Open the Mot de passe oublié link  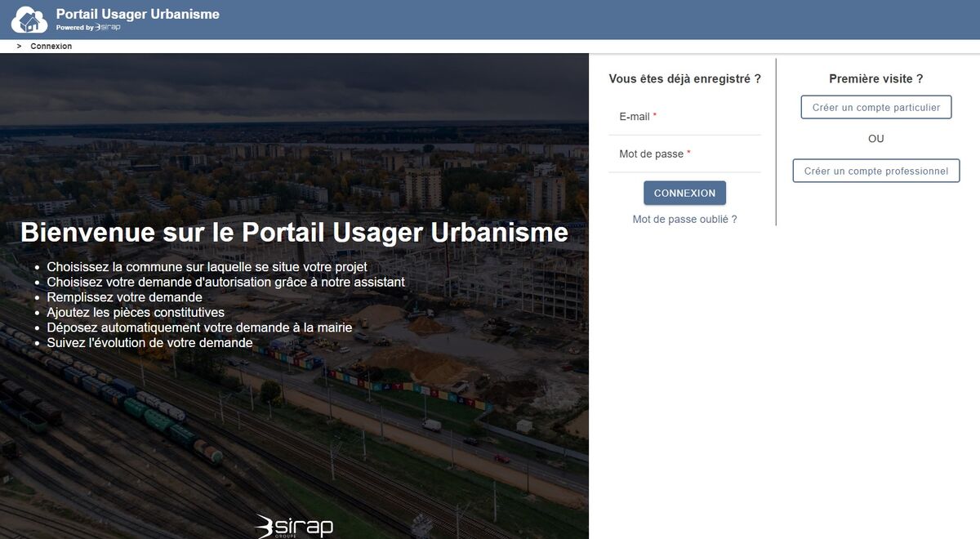[684, 219]
